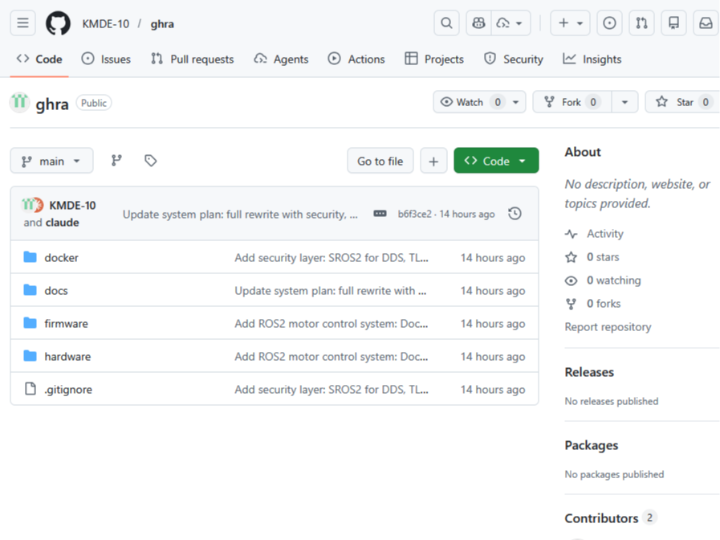Open pull requests icon in header
Screen dimensions: 720x540
pyautogui.click(x=641, y=23)
